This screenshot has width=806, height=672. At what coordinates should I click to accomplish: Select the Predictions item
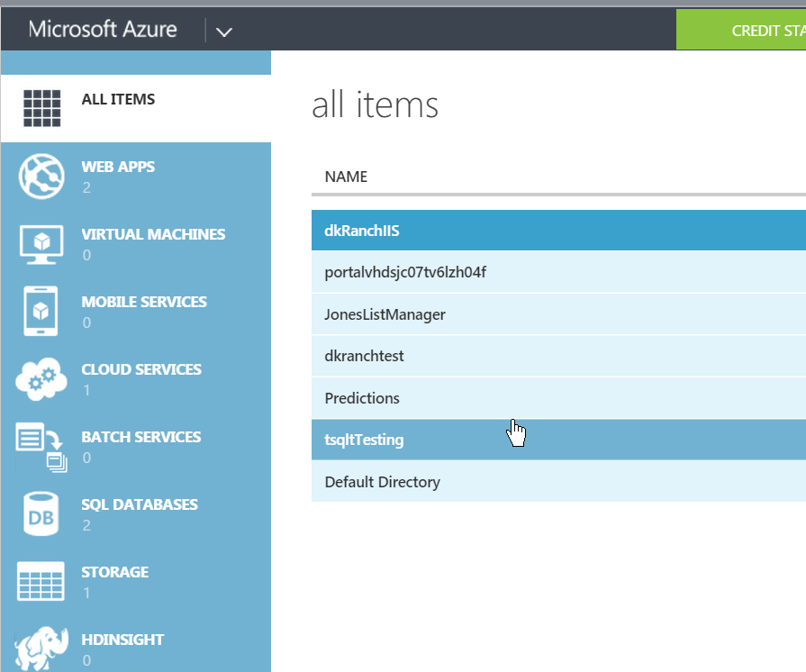pyautogui.click(x=362, y=398)
